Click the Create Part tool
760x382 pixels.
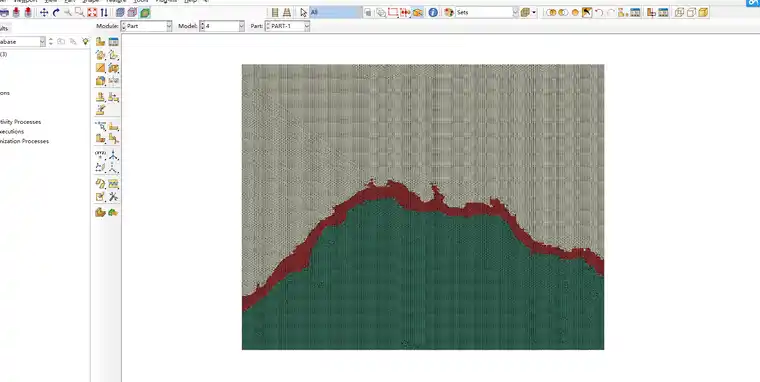click(100, 42)
